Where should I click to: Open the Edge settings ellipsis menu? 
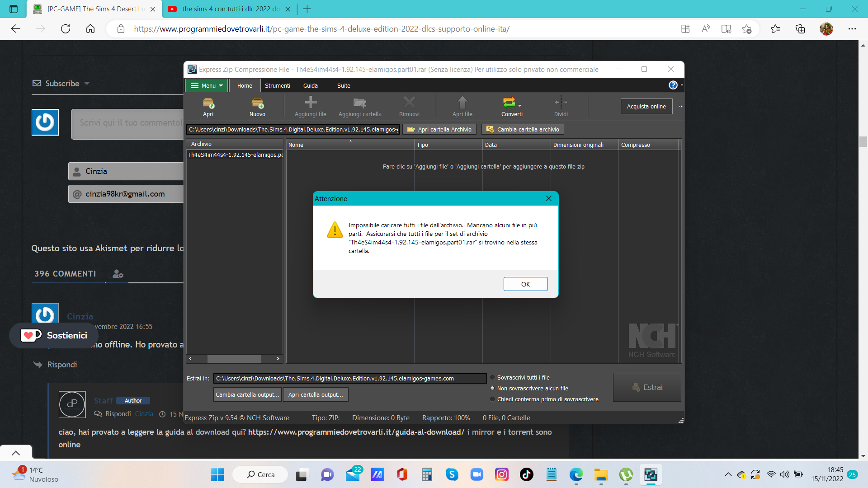point(852,29)
